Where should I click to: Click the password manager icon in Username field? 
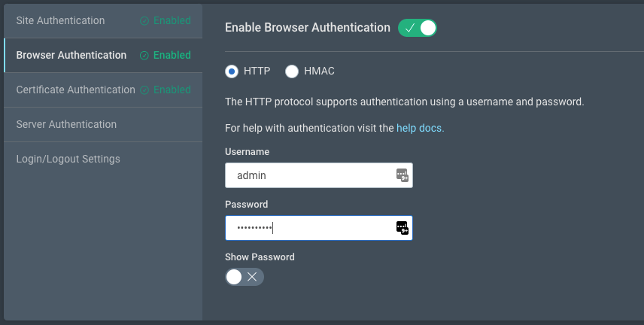[402, 175]
